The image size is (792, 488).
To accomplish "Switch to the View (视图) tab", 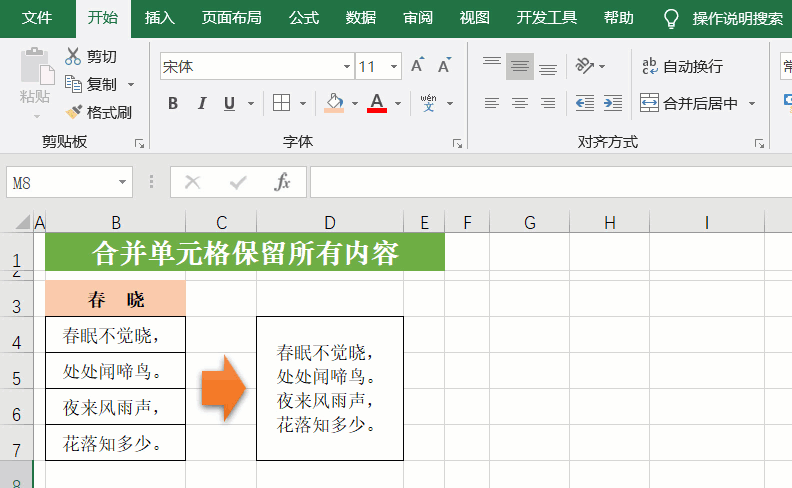I will tap(474, 18).
